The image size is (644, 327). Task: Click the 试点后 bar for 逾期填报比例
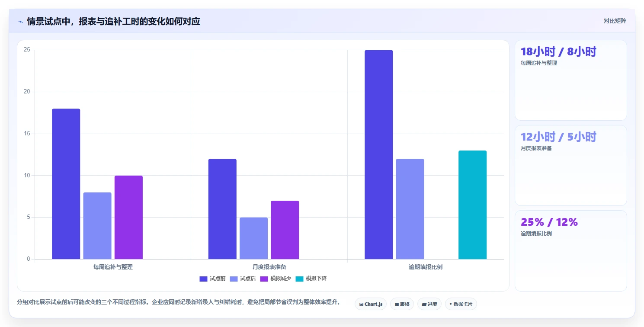(x=410, y=209)
